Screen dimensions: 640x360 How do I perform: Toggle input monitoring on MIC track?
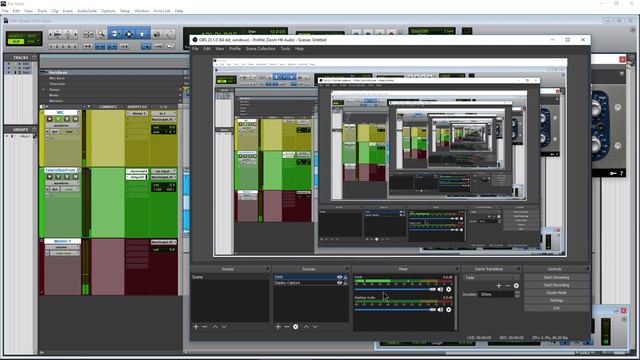click(x=58, y=119)
